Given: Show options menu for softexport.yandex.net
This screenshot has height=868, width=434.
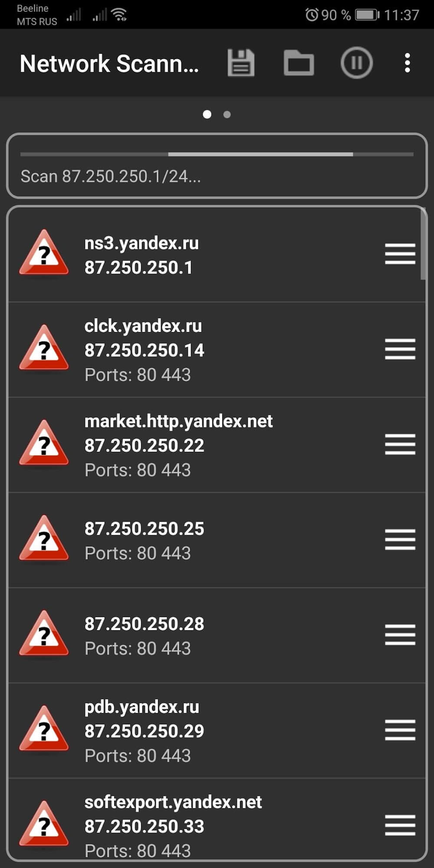Looking at the screenshot, I should (x=400, y=825).
